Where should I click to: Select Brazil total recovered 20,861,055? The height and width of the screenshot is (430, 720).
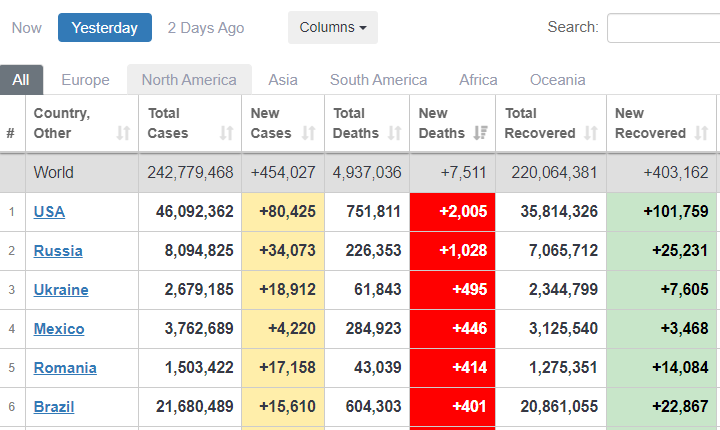pyautogui.click(x=559, y=407)
